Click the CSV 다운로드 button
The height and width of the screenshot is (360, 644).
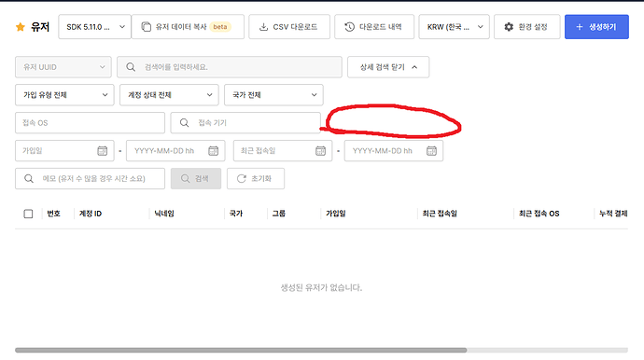tap(289, 27)
